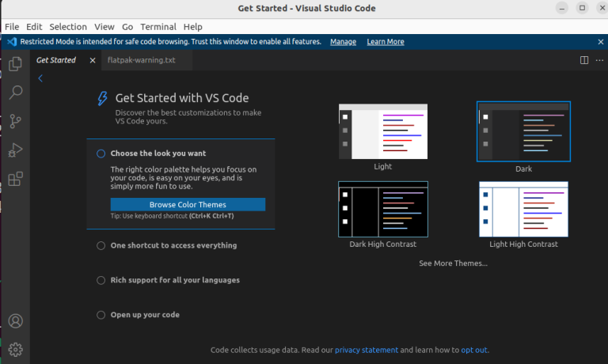Open the Accounts icon in activity bar
The image size is (608, 364).
pos(16,321)
